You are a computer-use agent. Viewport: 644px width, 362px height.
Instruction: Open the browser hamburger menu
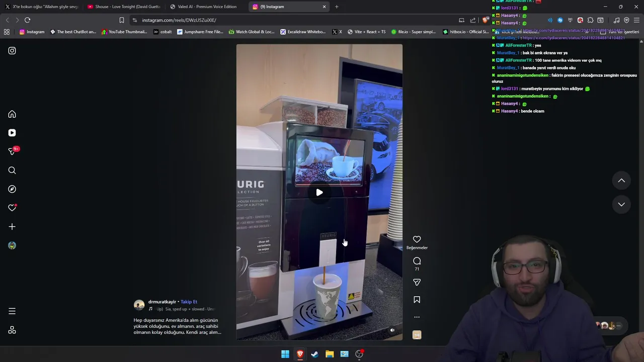pyautogui.click(x=636, y=20)
